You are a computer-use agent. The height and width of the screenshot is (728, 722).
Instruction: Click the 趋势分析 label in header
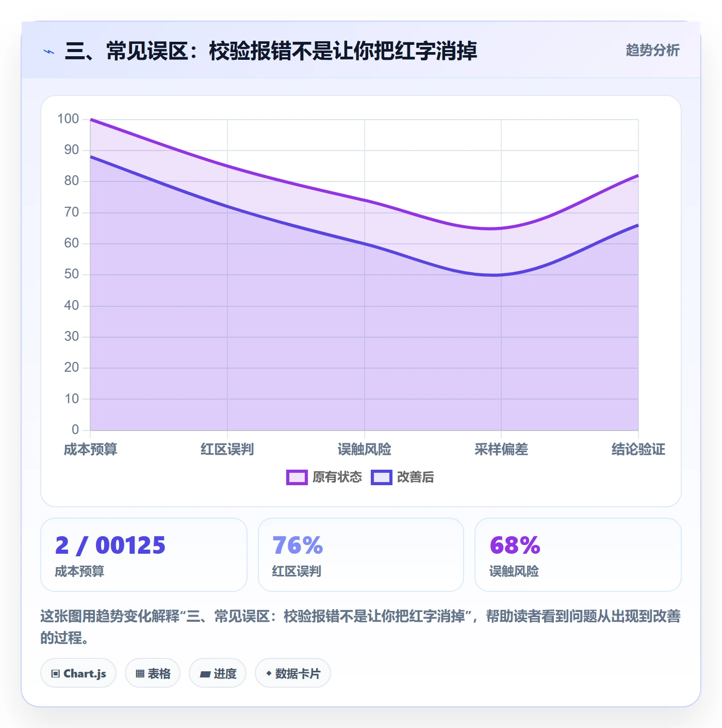point(652,51)
